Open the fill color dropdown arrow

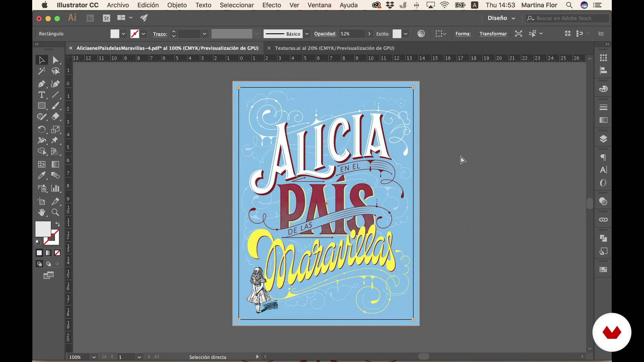click(x=123, y=34)
